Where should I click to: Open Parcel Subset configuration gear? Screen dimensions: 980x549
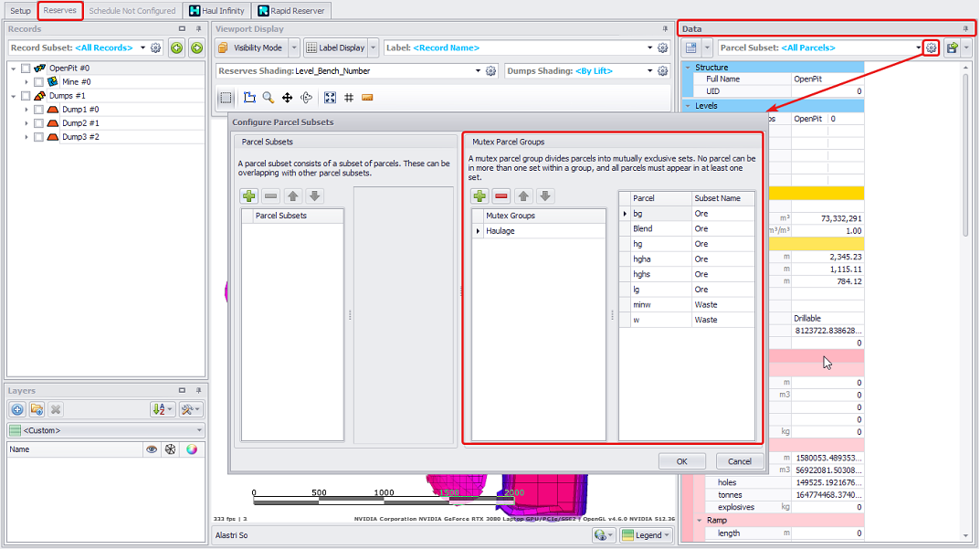point(931,48)
